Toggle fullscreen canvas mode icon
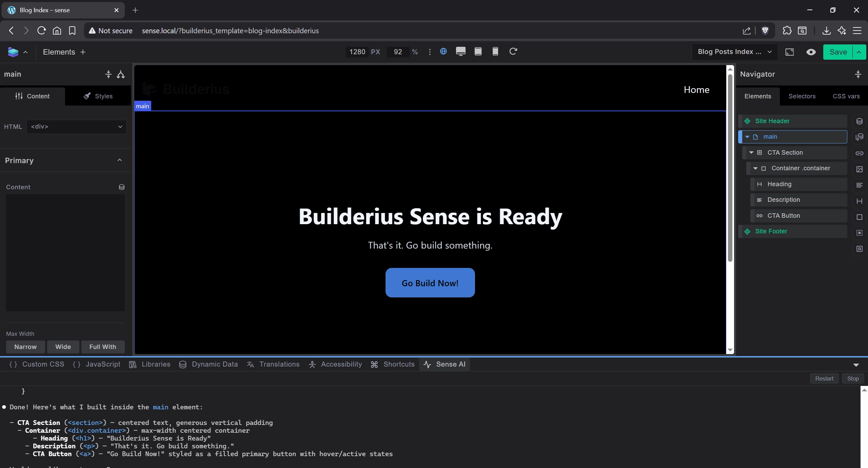Image resolution: width=868 pixels, height=468 pixels. [x=790, y=52]
